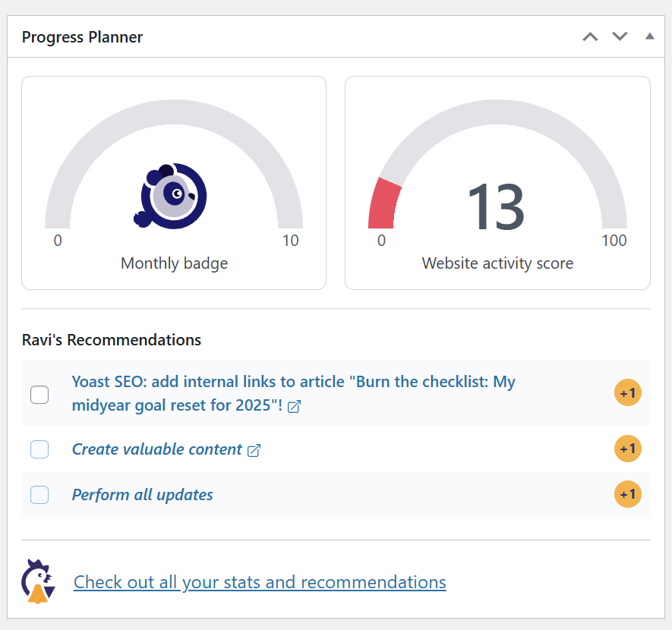
Task: Click the Monthly badge gauge arc
Action: pos(174,112)
